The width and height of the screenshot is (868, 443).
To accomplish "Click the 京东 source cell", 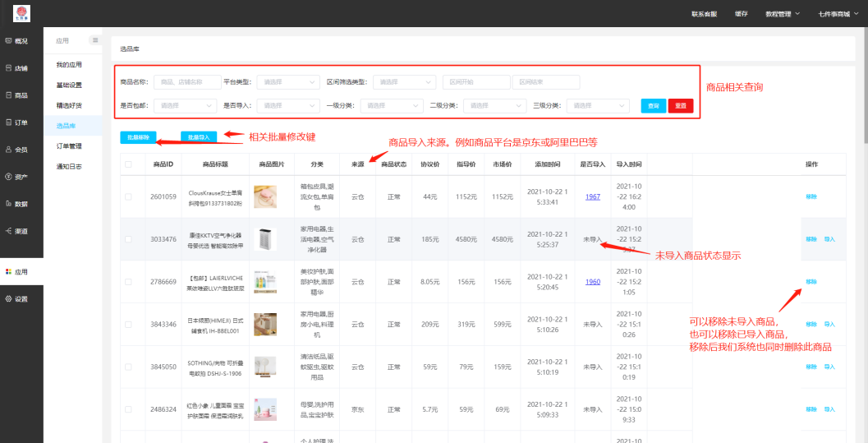I will [358, 410].
